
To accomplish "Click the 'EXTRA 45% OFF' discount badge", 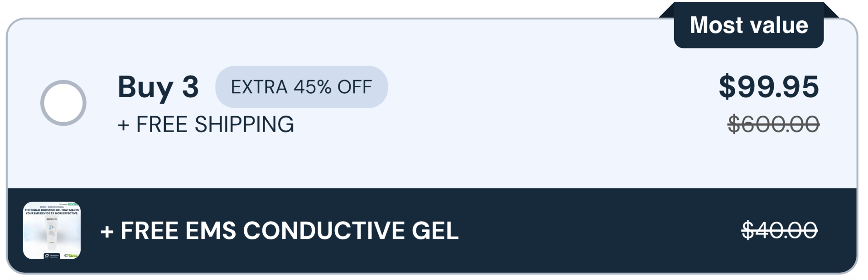I will (x=301, y=87).
